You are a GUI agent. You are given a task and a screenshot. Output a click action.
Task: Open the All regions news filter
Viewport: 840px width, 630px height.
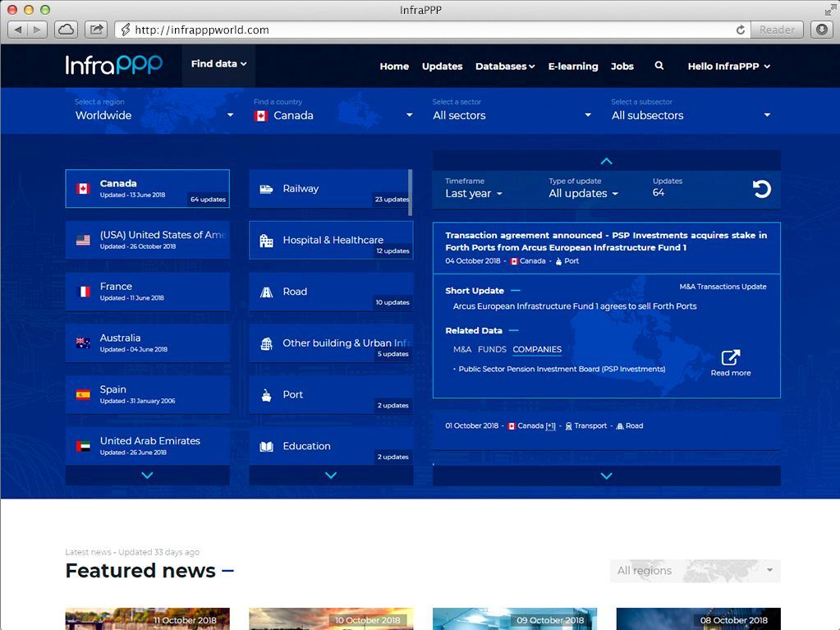click(695, 571)
